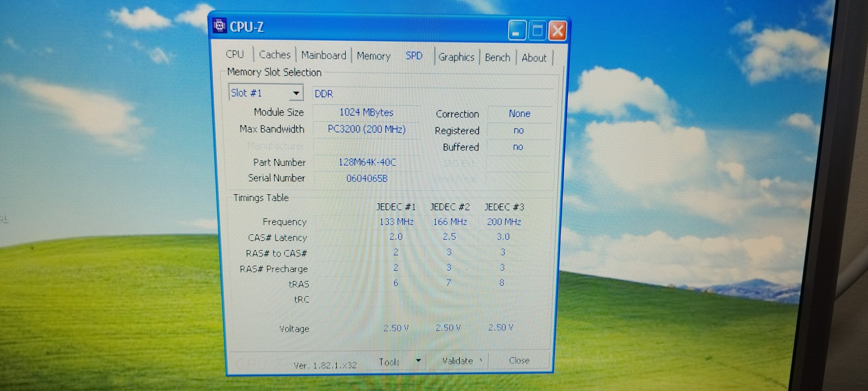The image size is (868, 391).
Task: Click the tRAS value 8
Action: [502, 282]
